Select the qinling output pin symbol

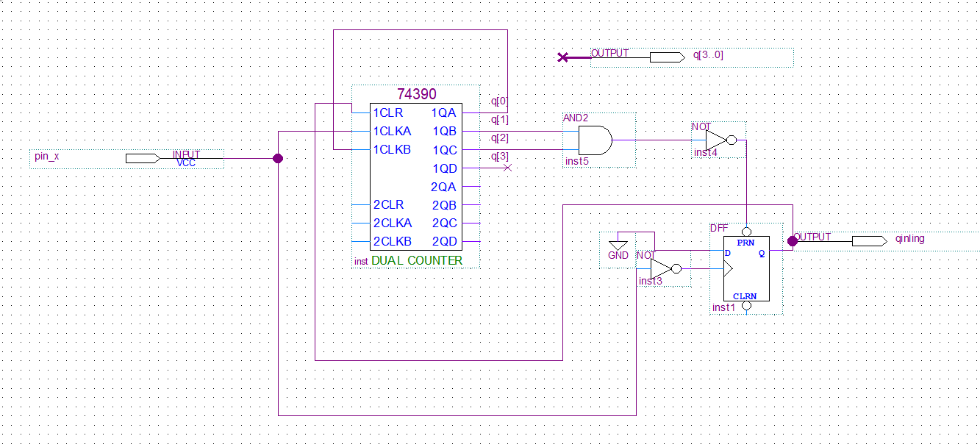pos(870,240)
